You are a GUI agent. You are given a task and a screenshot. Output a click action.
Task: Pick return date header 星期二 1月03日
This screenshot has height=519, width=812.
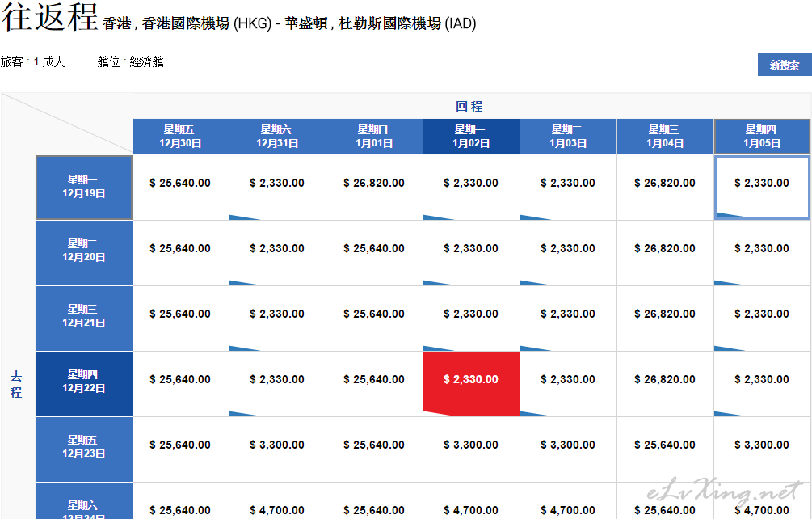pos(568,137)
